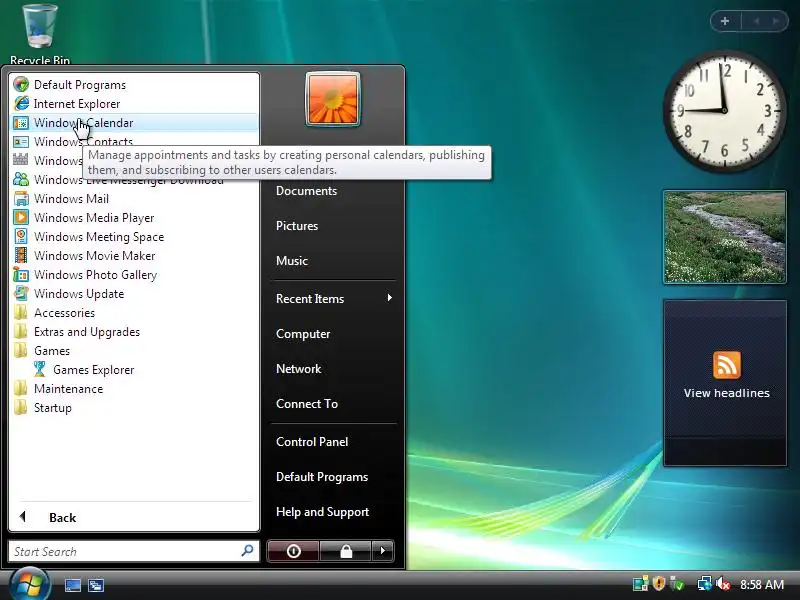Click the RSS feed icon in headlines gadget

pyautogui.click(x=727, y=365)
